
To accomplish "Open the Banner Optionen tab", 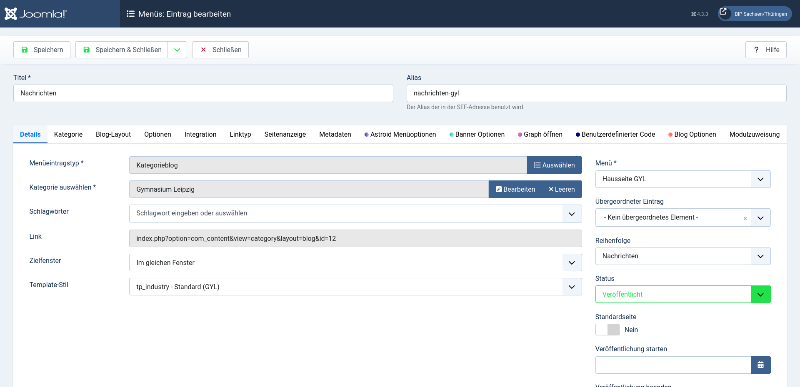I will 477,135.
